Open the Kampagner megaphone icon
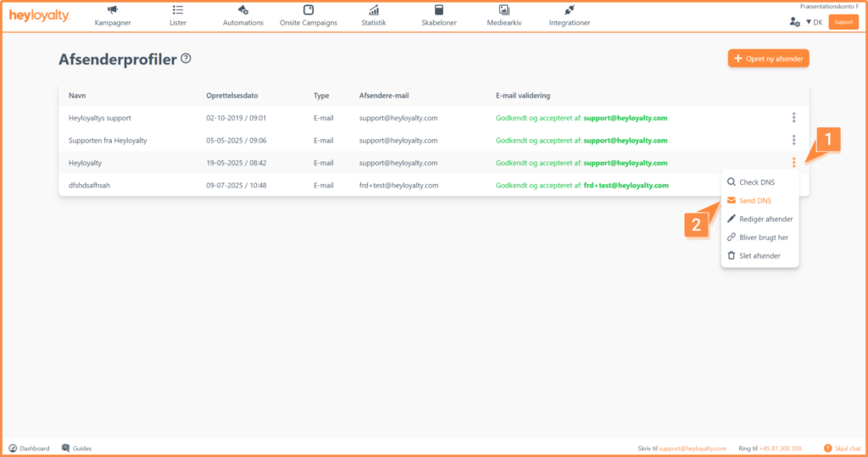Viewport: 868px width, 457px height. tap(112, 10)
